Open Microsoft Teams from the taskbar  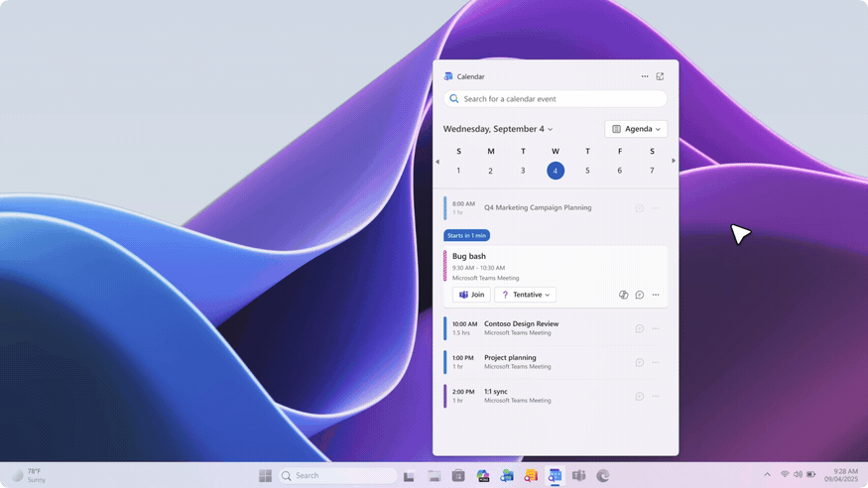coord(578,475)
